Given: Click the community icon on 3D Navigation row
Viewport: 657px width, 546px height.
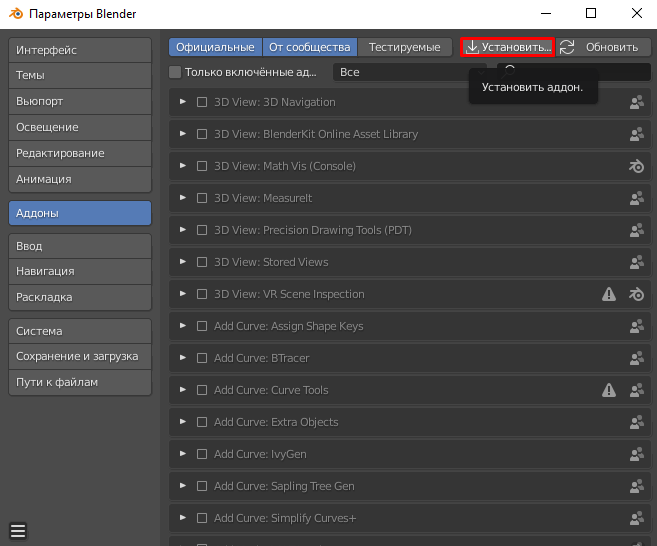Looking at the screenshot, I should (636, 102).
